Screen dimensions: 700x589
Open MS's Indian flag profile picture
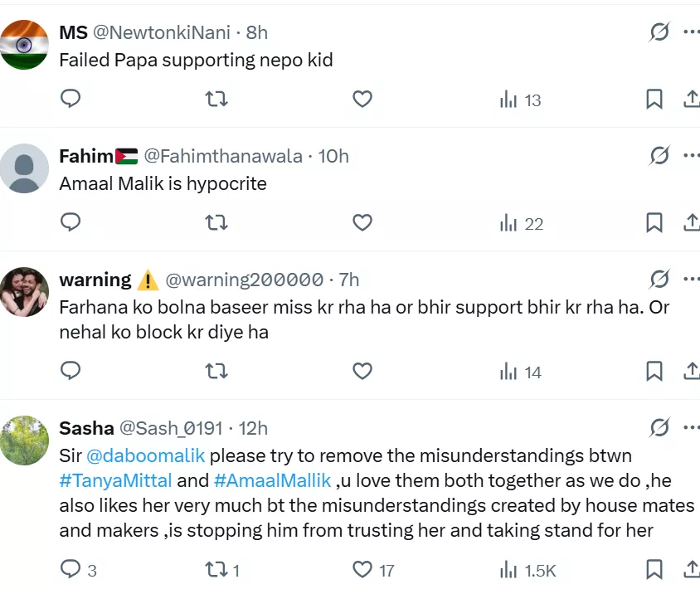point(24,45)
